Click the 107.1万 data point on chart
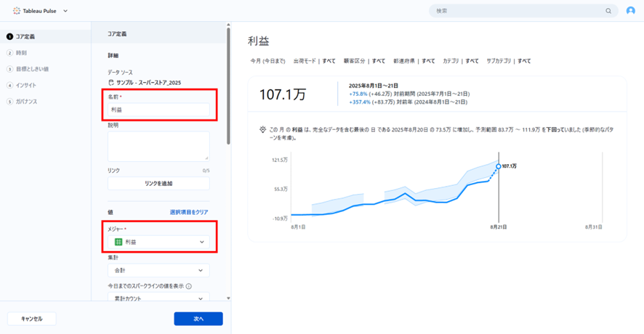Viewport: 644px width, 334px height. pyautogui.click(x=498, y=166)
